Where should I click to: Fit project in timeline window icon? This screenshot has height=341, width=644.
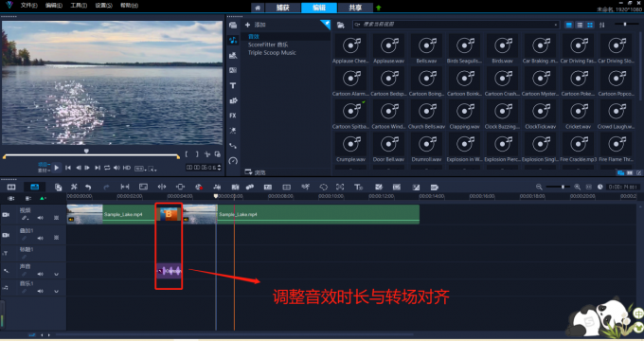(x=588, y=187)
